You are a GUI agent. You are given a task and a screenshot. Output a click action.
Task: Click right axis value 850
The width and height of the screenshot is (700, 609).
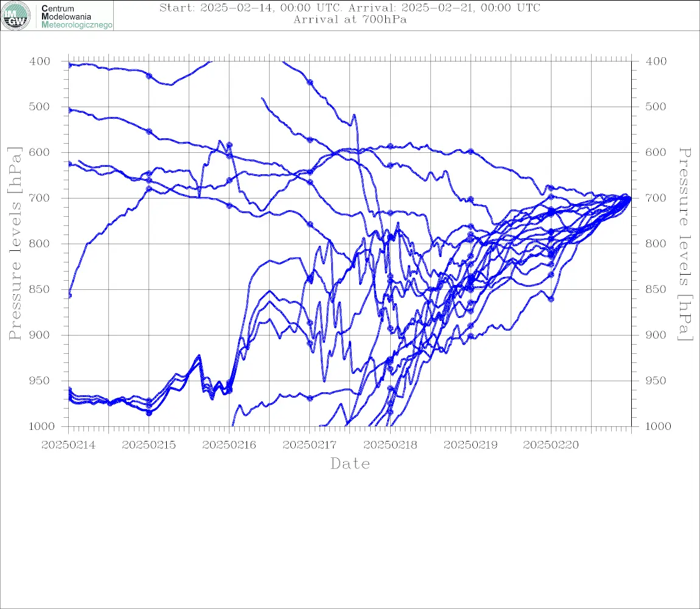656,289
